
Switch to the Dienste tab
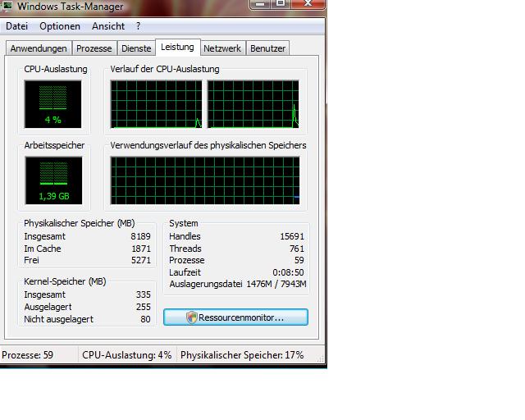pos(136,48)
